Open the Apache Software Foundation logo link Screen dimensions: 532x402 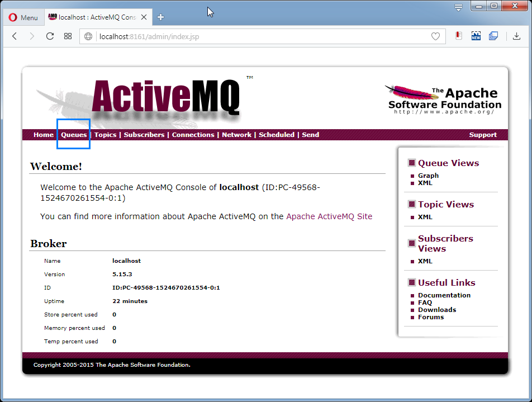tap(443, 100)
